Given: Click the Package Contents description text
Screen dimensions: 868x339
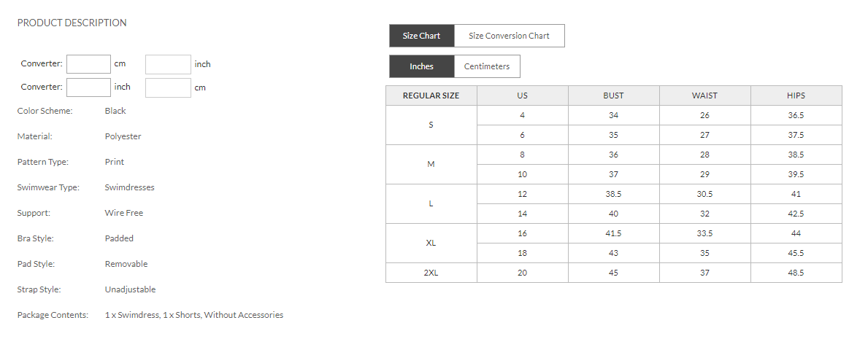Looking at the screenshot, I should [x=193, y=315].
